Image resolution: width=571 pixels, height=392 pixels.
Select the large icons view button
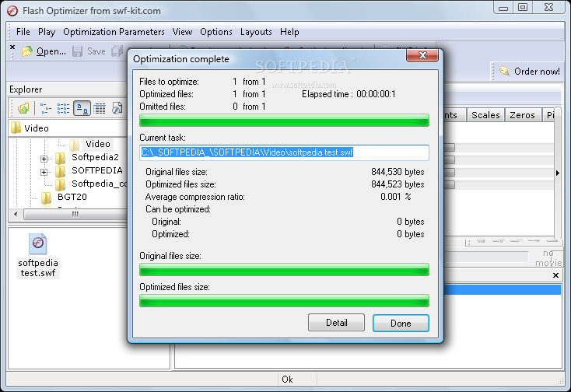(82, 108)
